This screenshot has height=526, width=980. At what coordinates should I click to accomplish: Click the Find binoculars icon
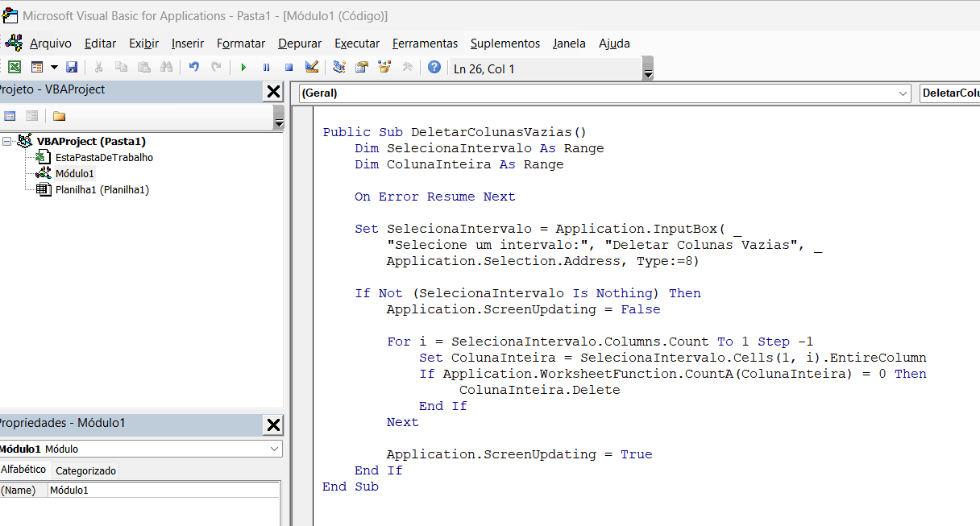[167, 68]
